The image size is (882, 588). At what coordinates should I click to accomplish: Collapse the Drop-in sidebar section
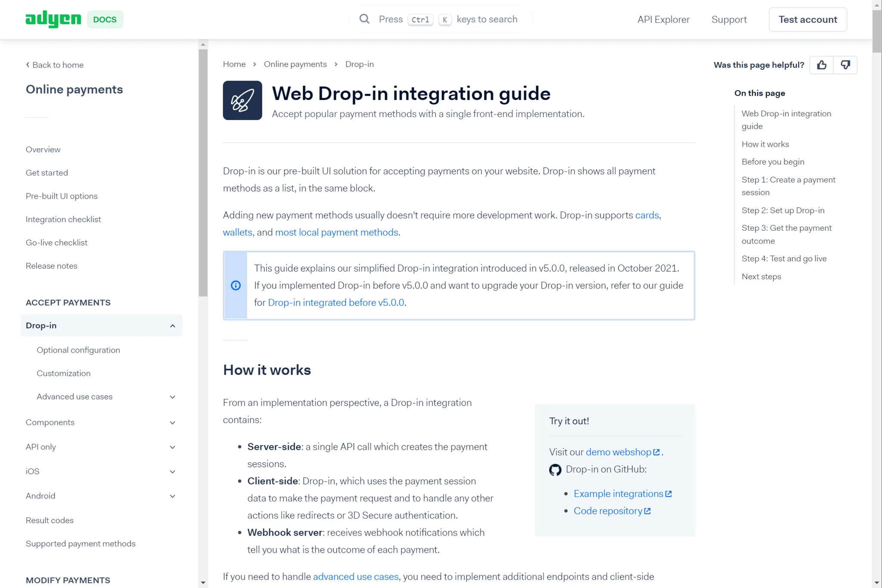point(173,326)
